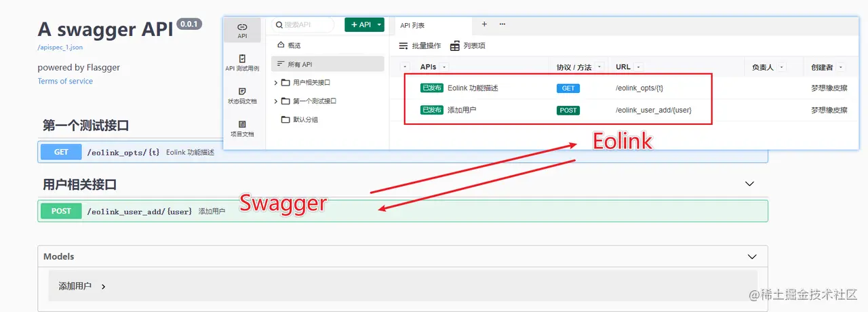Click 批量操作 in the toolbar
Screen dimensions: 868x312
click(x=420, y=45)
